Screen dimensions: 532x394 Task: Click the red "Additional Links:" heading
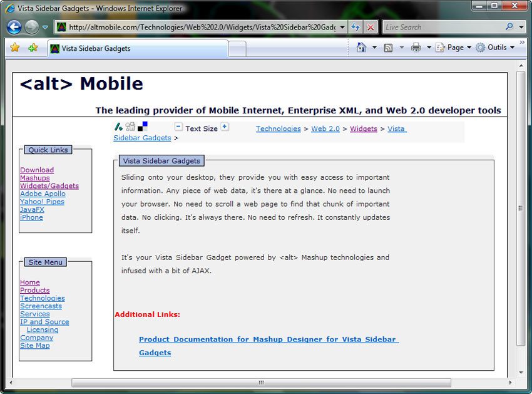(147, 314)
